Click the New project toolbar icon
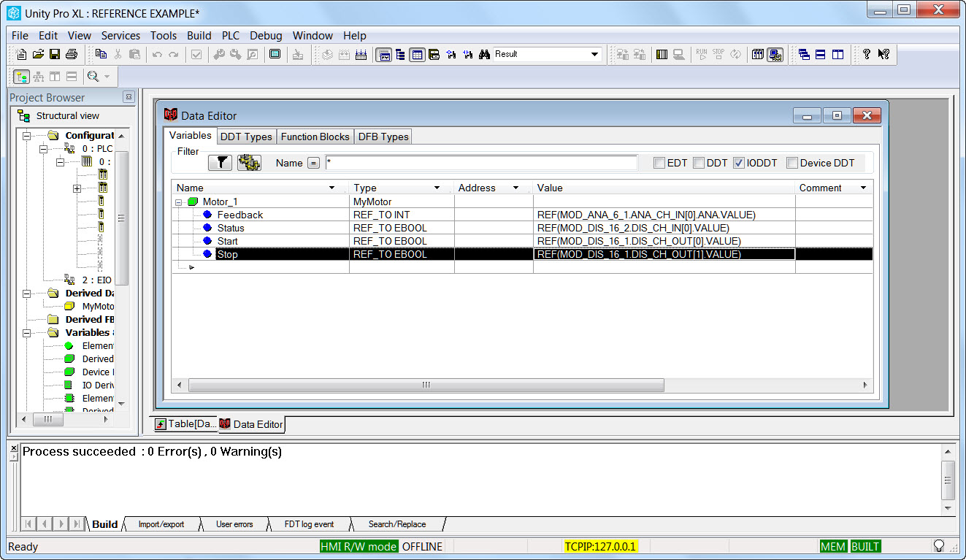The width and height of the screenshot is (966, 560). tap(21, 54)
